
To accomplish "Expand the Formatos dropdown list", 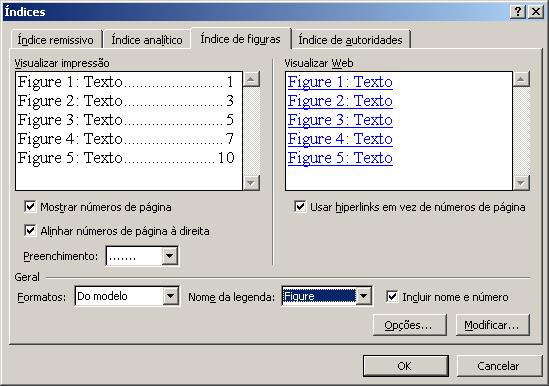I will tap(170, 296).
